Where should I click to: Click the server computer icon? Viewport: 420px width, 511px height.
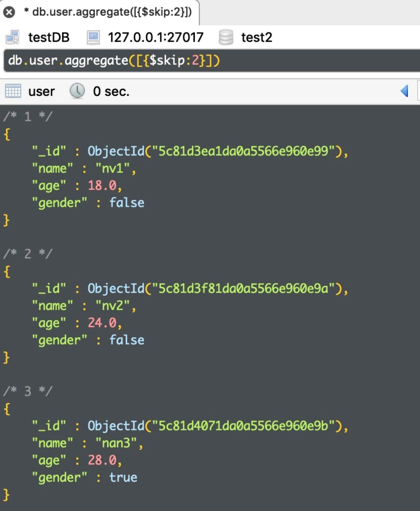[94, 37]
